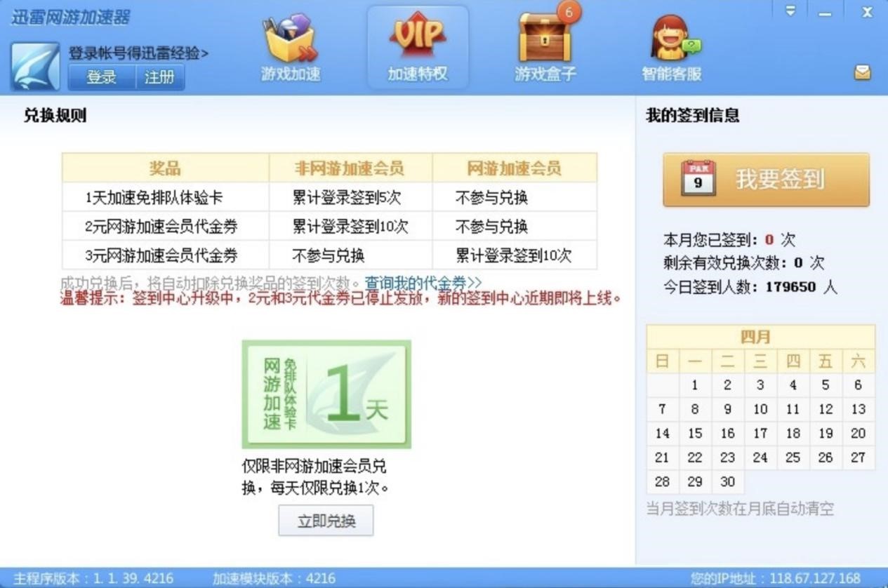This screenshot has width=888, height=588.
Task: Minimize the accelerator window
Action: click(x=825, y=13)
